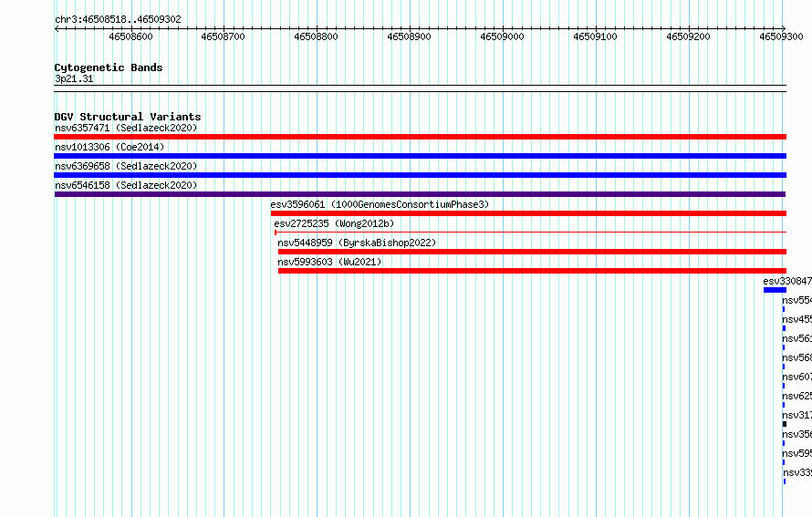Click the variant label starting nsv625
Image resolution: width=812 pixels, height=517 pixels.
tap(797, 396)
